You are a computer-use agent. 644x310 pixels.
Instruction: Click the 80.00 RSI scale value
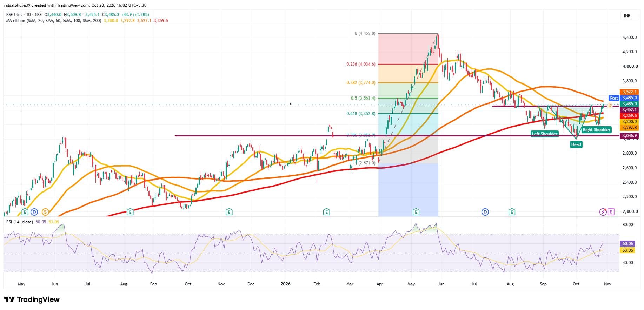pyautogui.click(x=628, y=225)
